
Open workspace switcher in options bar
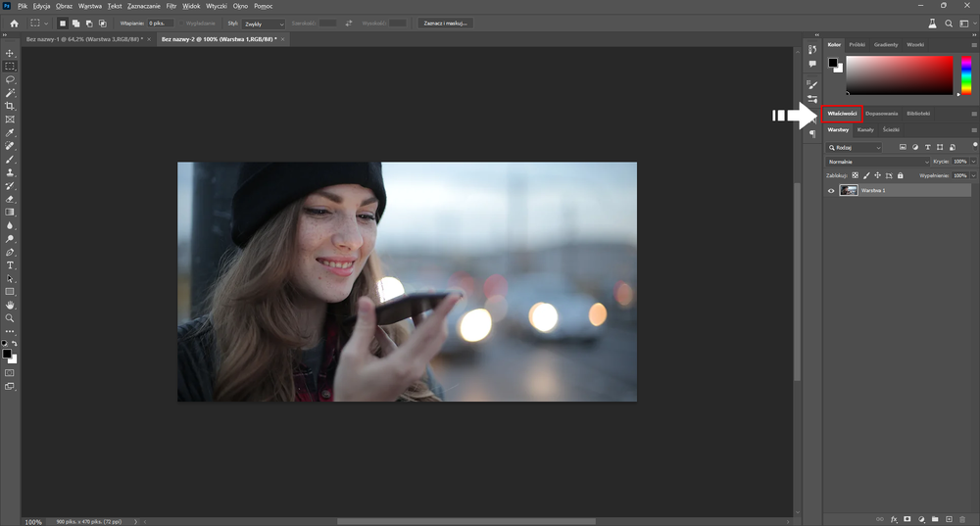point(964,24)
